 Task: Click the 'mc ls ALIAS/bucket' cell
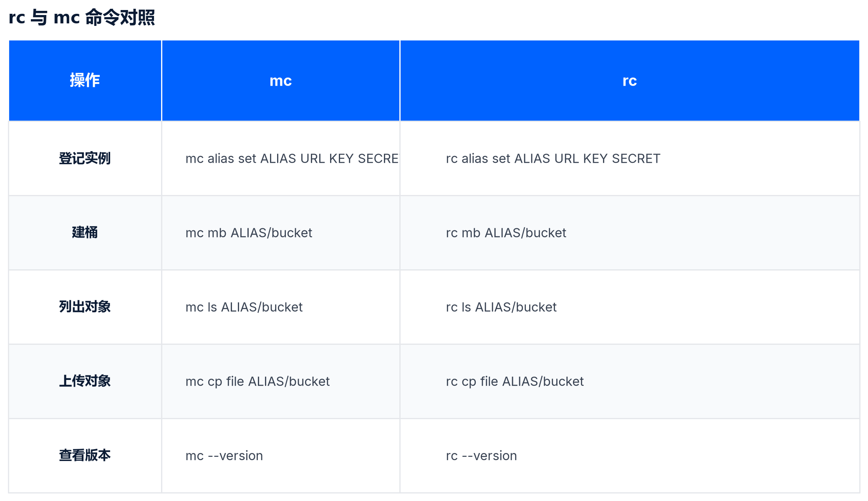tap(280, 307)
